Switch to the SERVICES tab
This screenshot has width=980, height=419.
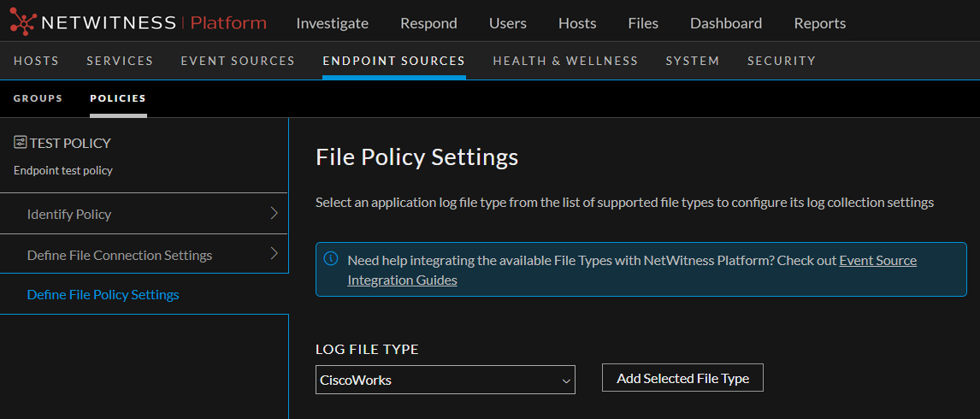click(x=120, y=61)
